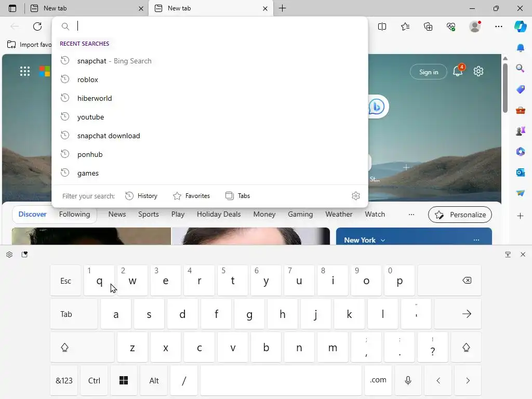Choose the hiberworld recent search
This screenshot has width=532, height=399.
210,98
